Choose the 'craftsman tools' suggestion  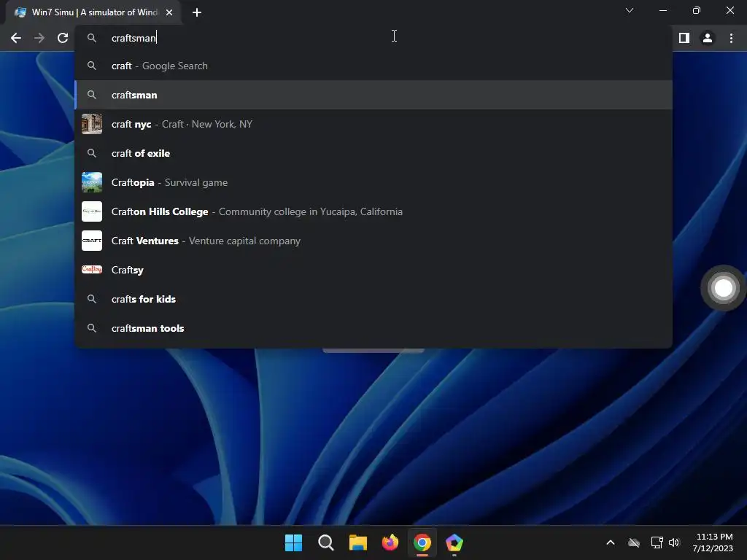[x=373, y=328]
